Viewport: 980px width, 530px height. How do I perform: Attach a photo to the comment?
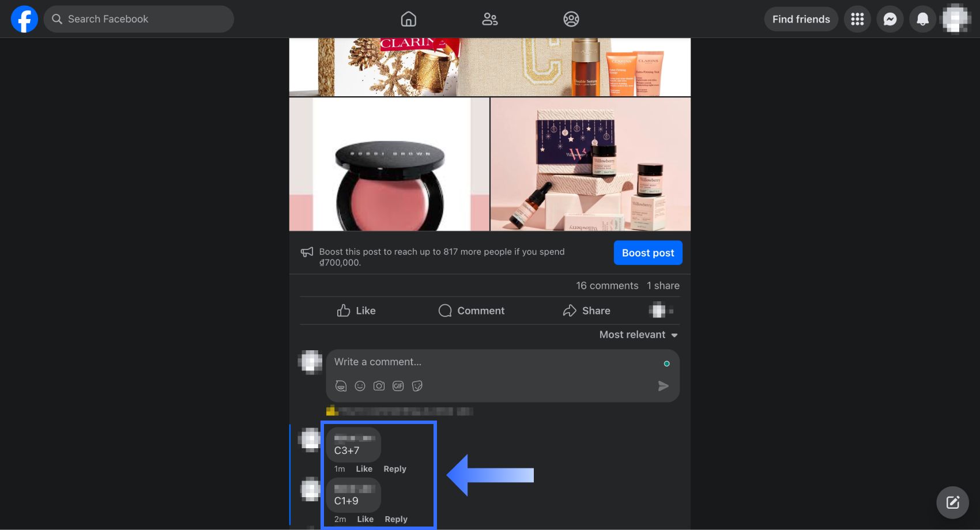379,386
